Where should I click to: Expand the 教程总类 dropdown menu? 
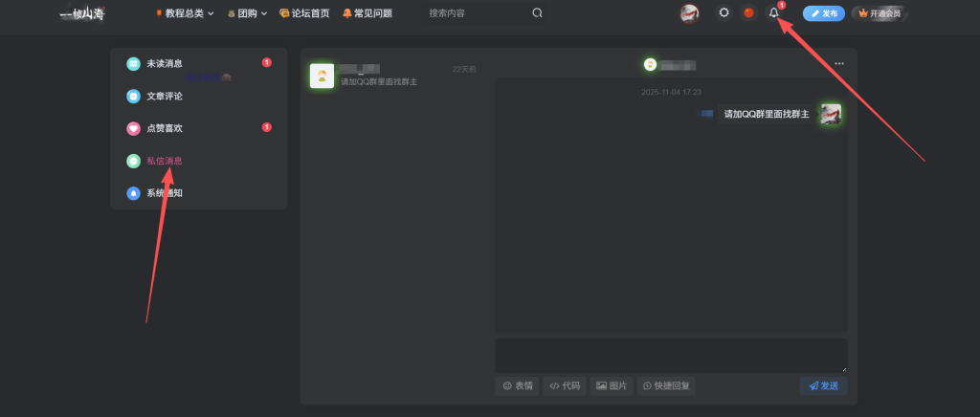click(185, 13)
